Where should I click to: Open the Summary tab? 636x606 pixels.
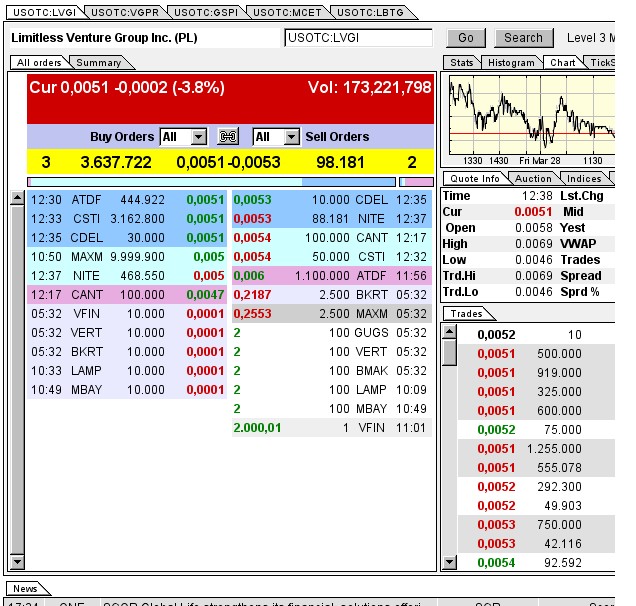[x=99, y=63]
